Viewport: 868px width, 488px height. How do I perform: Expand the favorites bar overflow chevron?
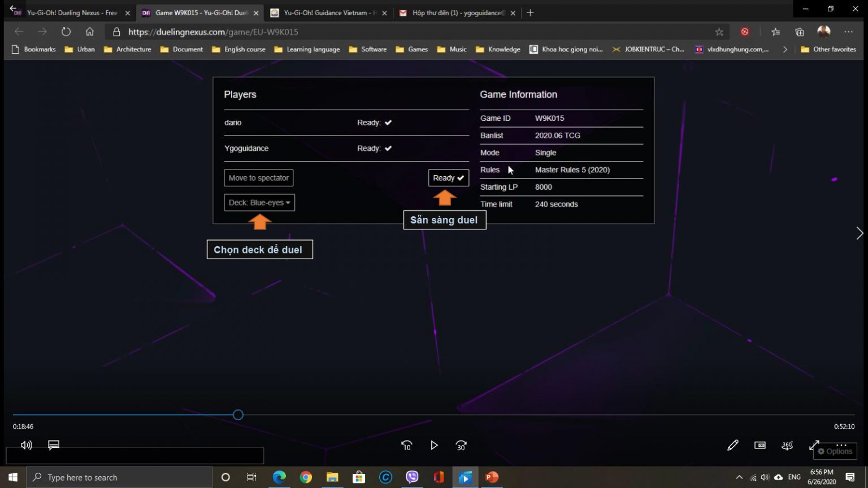click(x=785, y=49)
